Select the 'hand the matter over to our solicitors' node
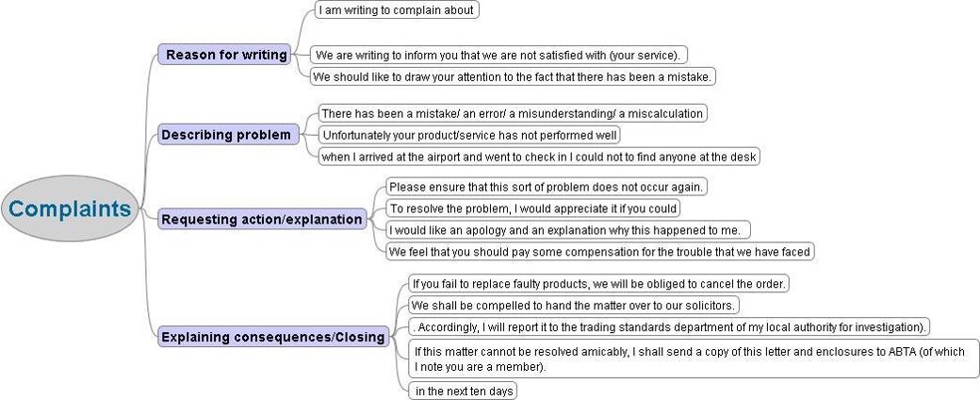Screen dimensions: 980x400 pyautogui.click(x=574, y=306)
